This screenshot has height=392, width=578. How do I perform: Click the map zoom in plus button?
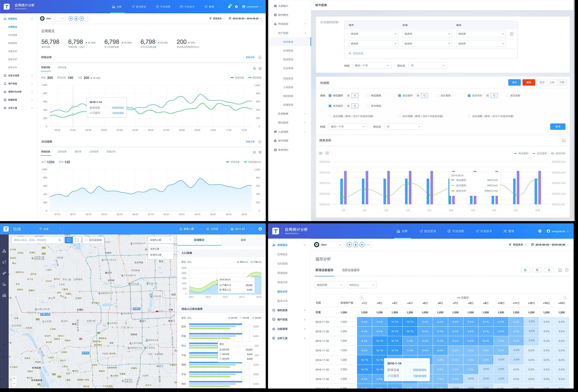(14, 378)
